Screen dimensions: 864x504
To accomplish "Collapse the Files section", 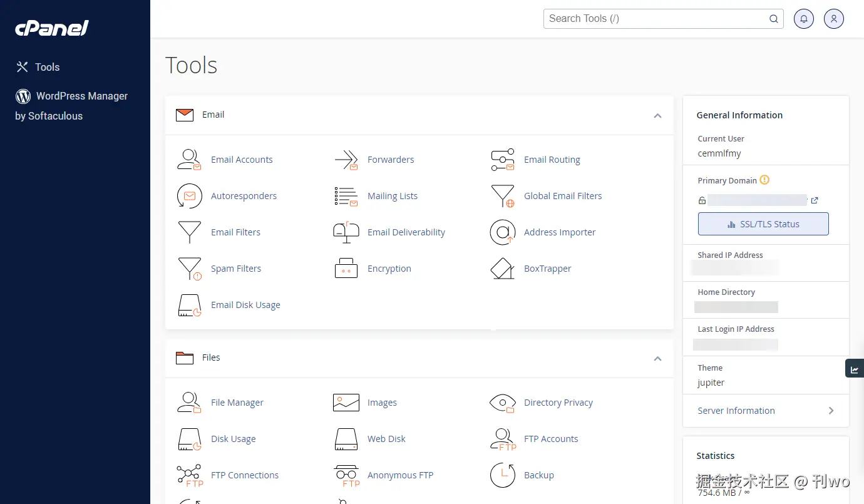I will (x=657, y=359).
